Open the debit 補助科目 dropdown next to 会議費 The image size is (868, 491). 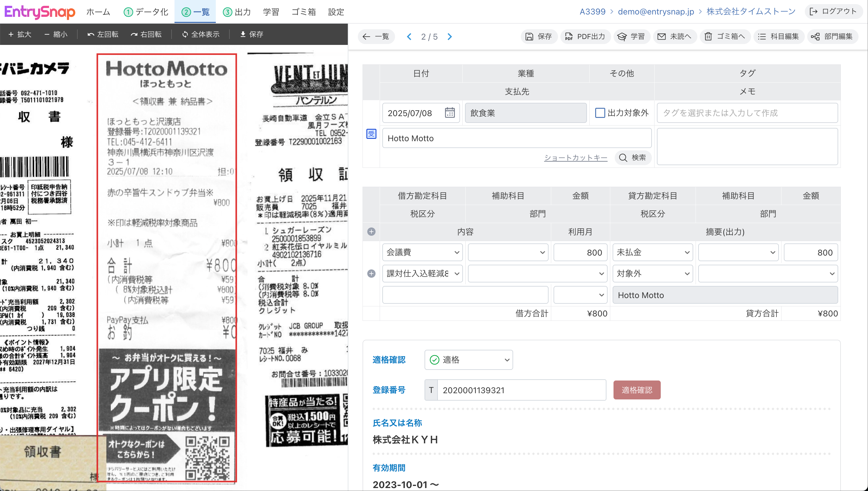click(x=508, y=252)
